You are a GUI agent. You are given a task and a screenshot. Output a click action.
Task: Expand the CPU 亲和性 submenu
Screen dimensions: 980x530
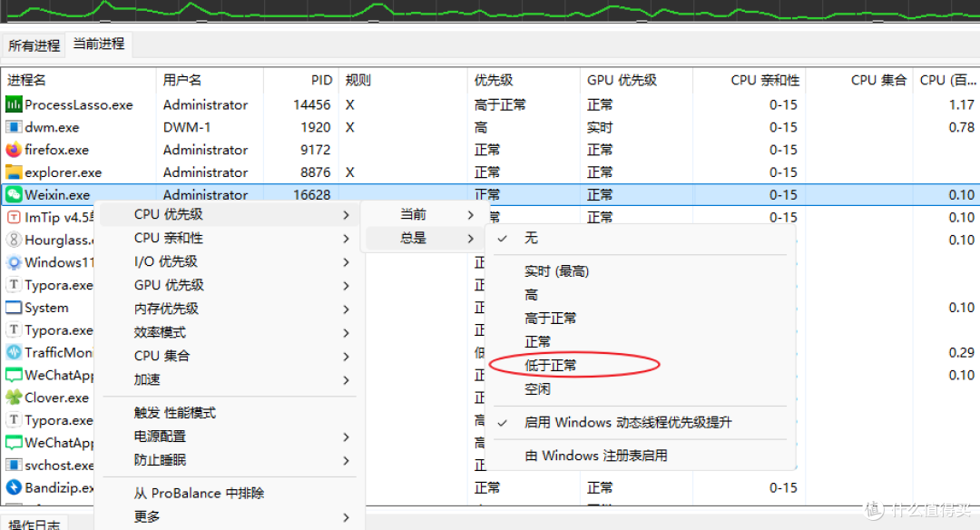click(230, 238)
